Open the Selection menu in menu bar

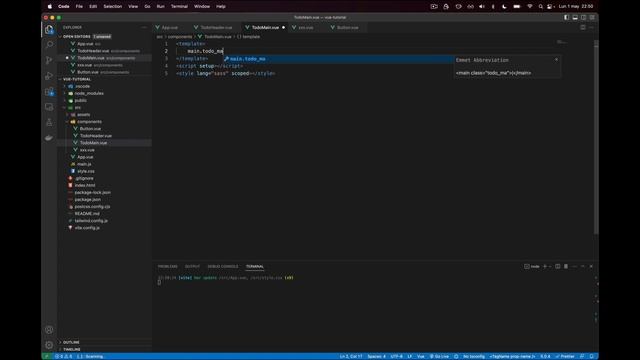[x=113, y=7]
